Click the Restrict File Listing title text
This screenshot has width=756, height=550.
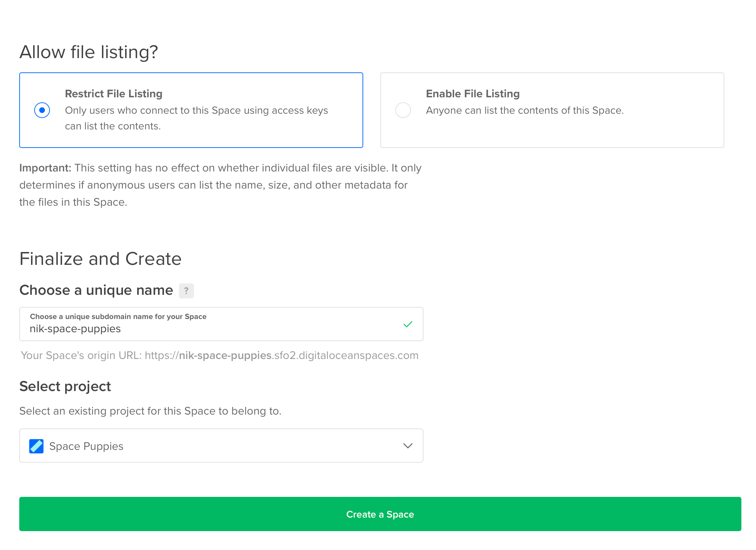click(x=113, y=93)
